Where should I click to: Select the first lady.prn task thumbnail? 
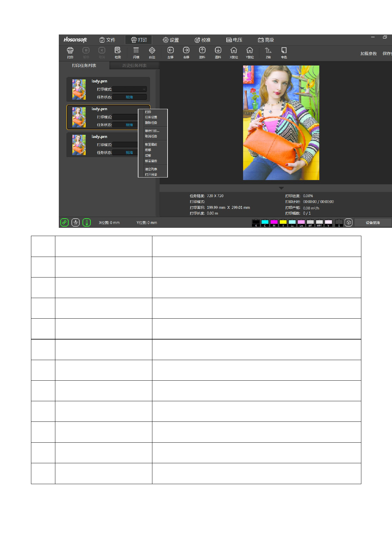[x=79, y=90]
